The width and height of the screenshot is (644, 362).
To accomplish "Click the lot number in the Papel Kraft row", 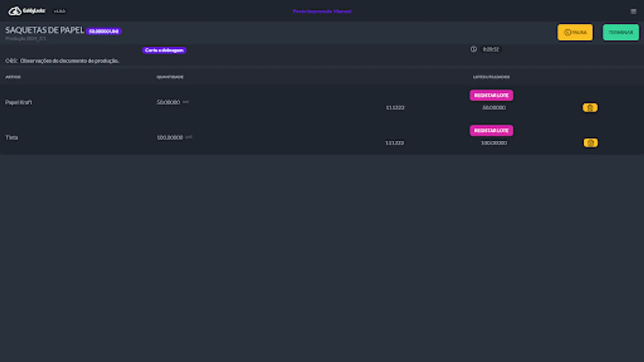I will click(395, 108).
